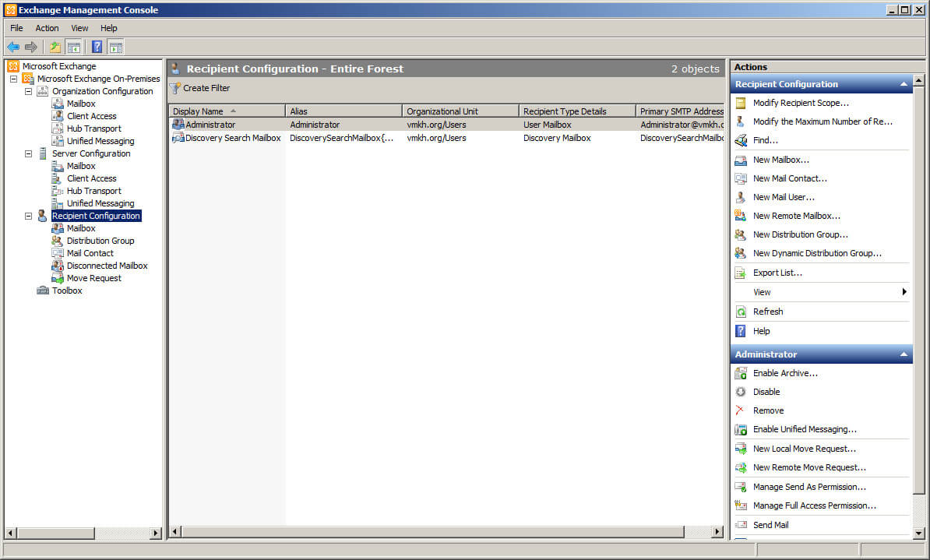930x560 pixels.
Task: Click the New Local Move Request icon
Action: pos(740,449)
